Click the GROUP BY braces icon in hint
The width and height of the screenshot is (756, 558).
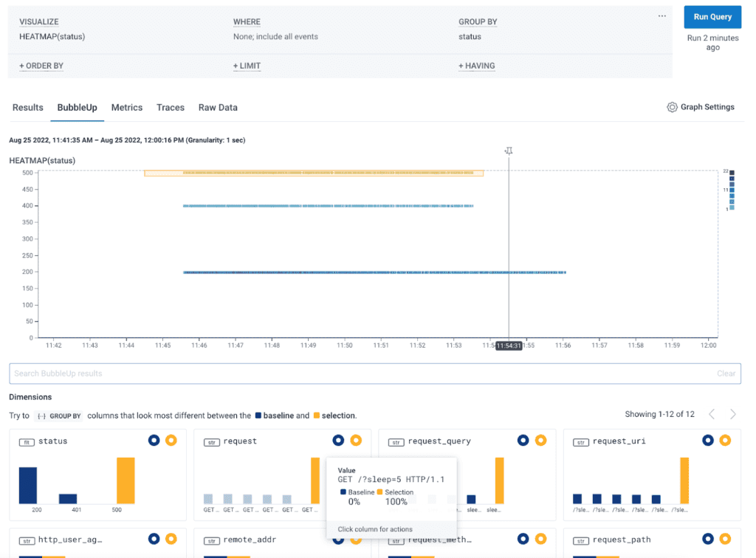(41, 416)
